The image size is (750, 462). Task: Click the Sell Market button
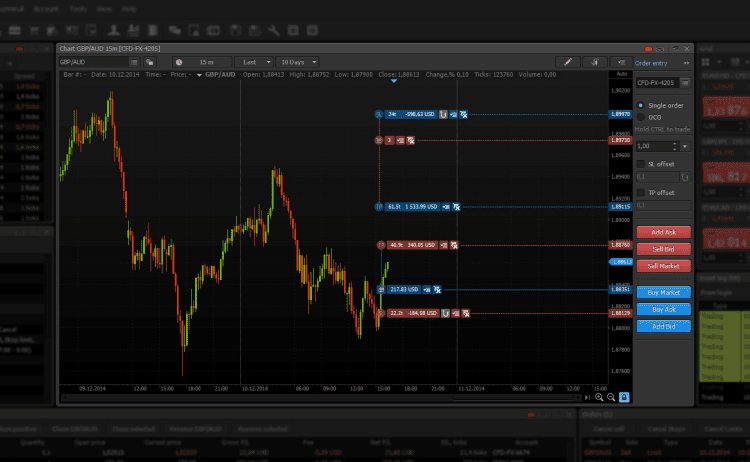(663, 266)
